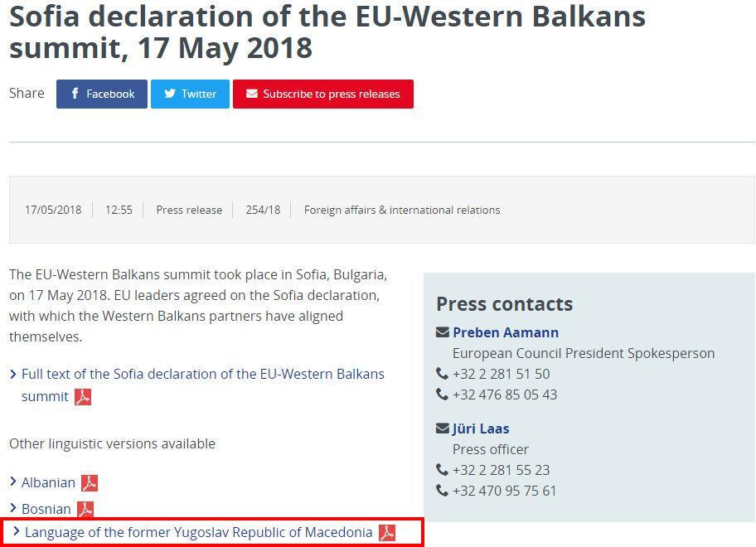
Task: Share the page via Twitter button
Action: click(x=190, y=94)
